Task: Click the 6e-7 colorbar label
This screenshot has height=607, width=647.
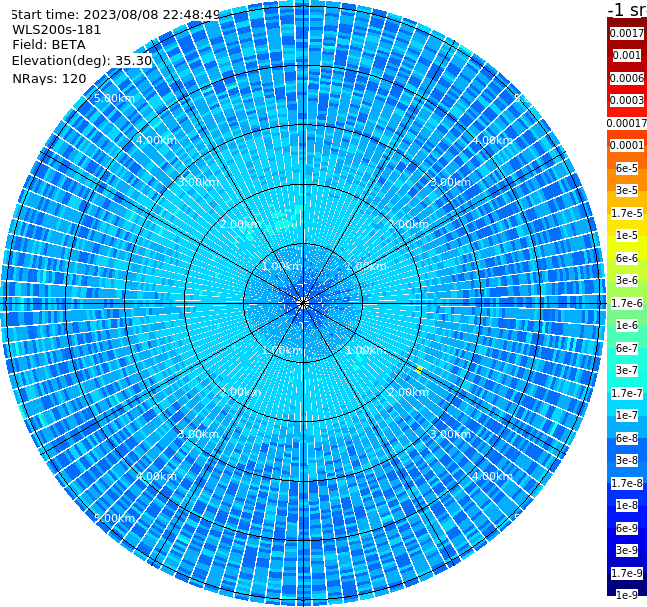Action: click(627, 348)
